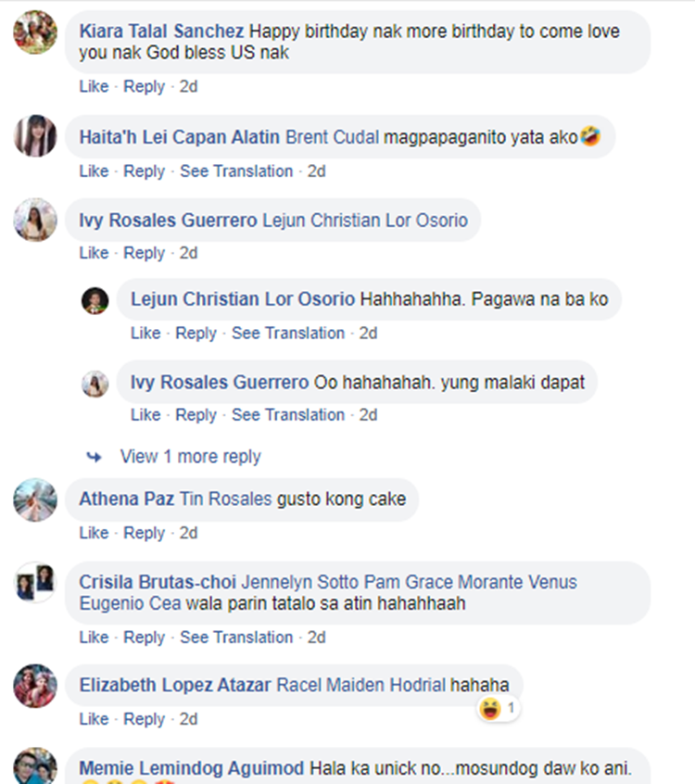Open Crisila Brutas-choi's profile picture
The width and height of the screenshot is (695, 784).
point(35,582)
